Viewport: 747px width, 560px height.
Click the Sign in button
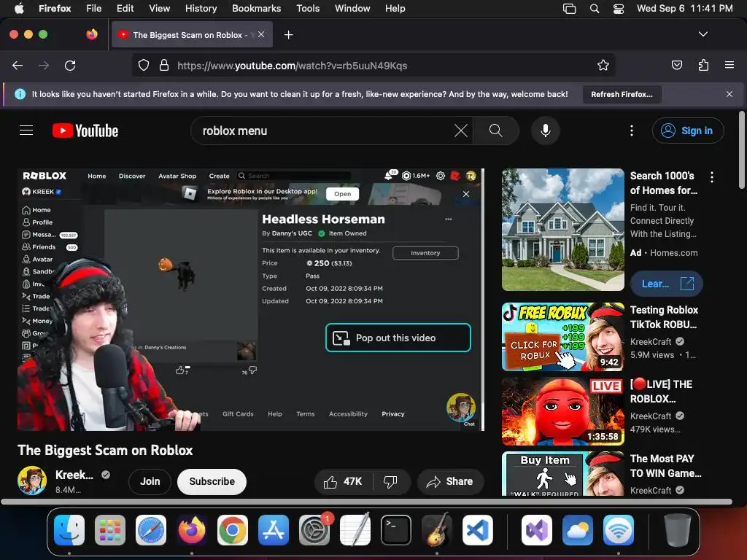click(688, 131)
